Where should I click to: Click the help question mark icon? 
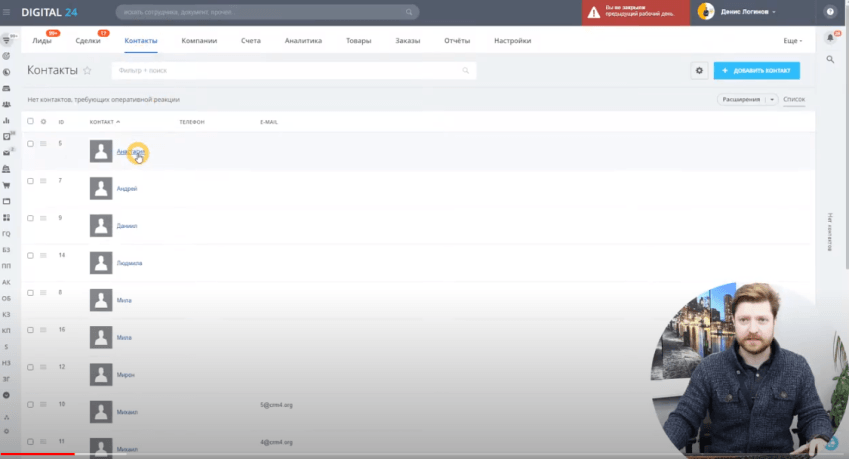coord(830,12)
